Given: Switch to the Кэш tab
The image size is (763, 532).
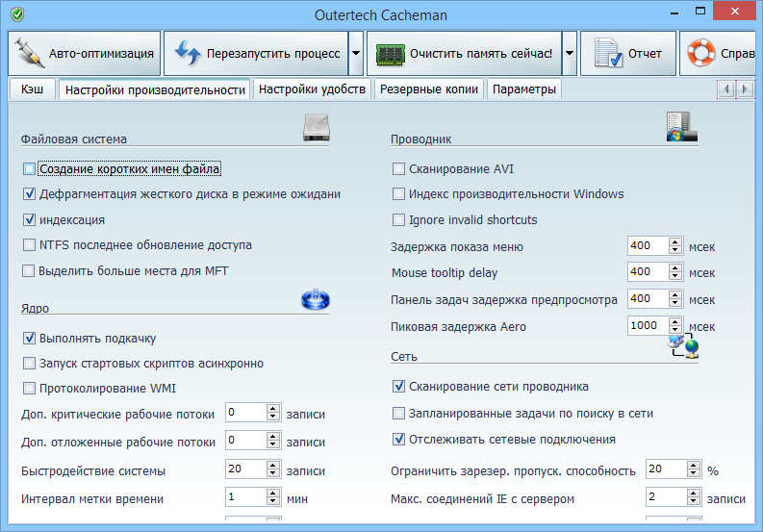Looking at the screenshot, I should pos(32,89).
